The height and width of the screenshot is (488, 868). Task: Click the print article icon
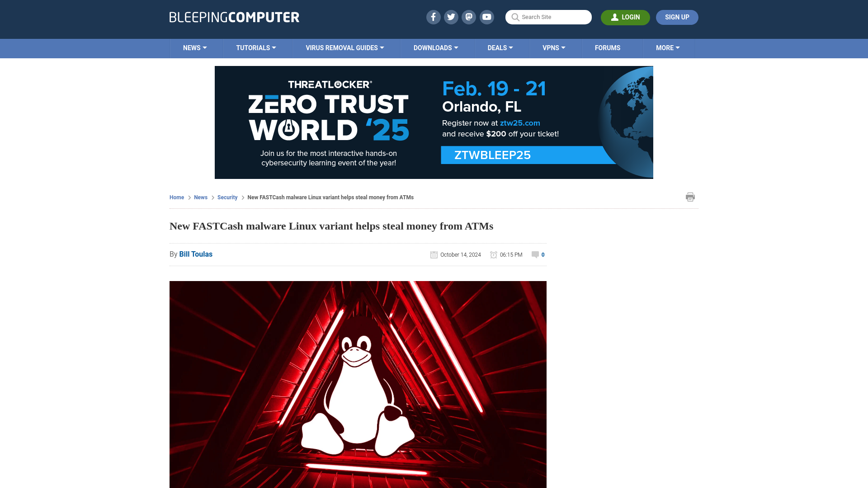click(x=690, y=197)
